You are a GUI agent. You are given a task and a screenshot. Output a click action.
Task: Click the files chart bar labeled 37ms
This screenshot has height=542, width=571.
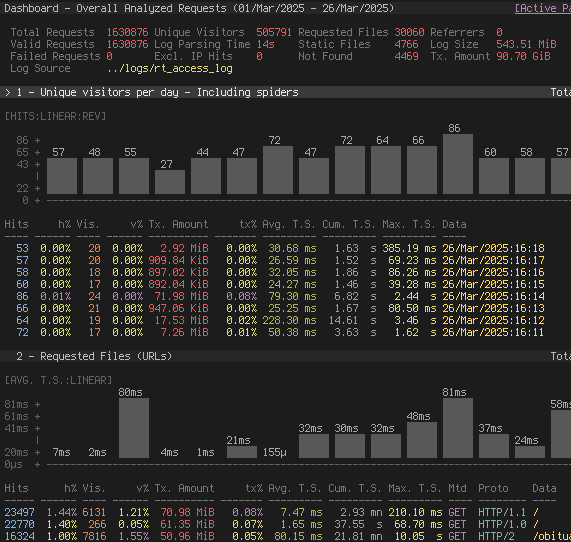(x=494, y=446)
